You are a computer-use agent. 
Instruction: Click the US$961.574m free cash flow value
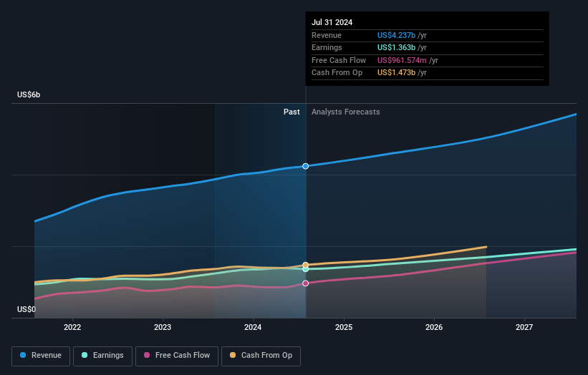click(x=402, y=60)
